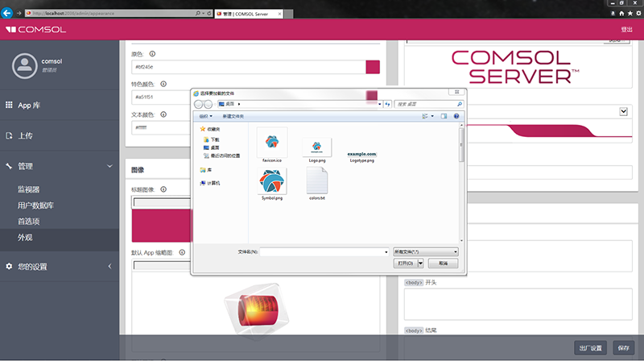The height and width of the screenshot is (361, 644).
Task: Toggle the file dialog preview pane icon
Action: [x=444, y=116]
